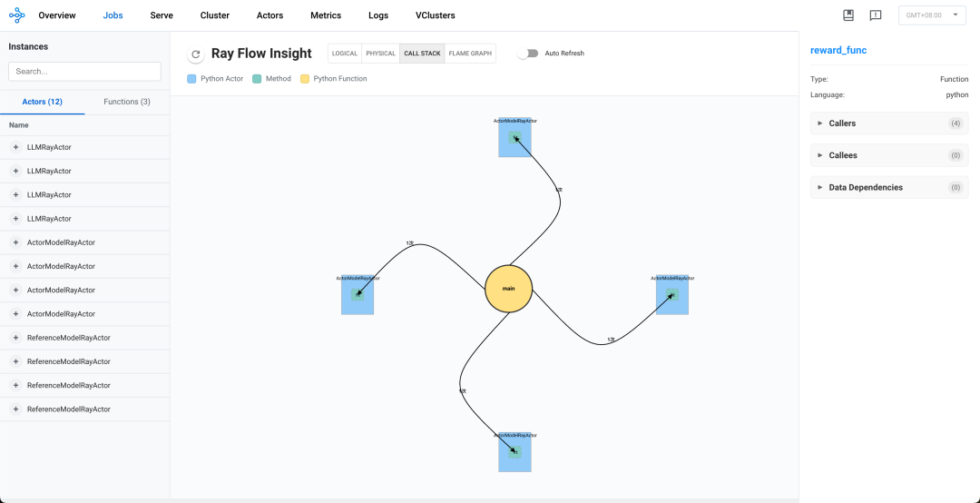The width and height of the screenshot is (980, 503).
Task: Open the GMT+08:00 timezone dropdown
Action: coord(932,15)
